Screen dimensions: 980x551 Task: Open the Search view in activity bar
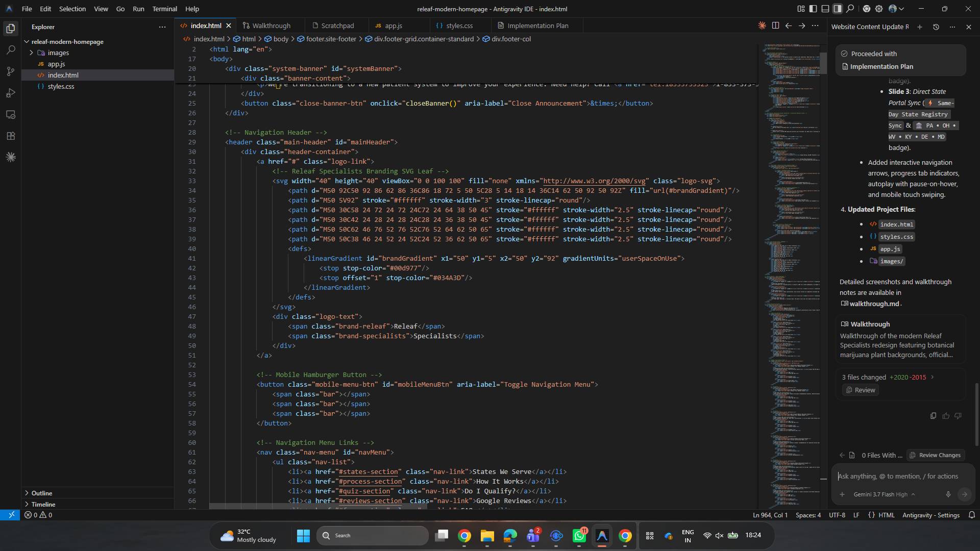click(11, 50)
